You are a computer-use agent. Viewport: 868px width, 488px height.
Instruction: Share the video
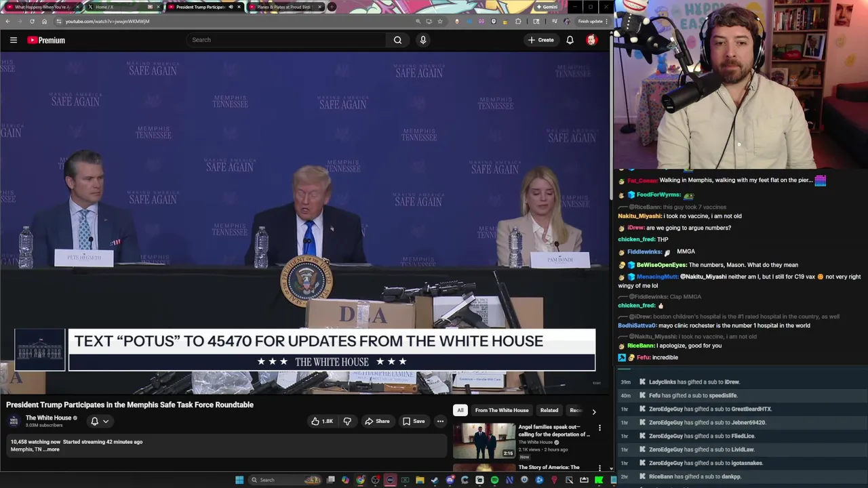click(377, 422)
